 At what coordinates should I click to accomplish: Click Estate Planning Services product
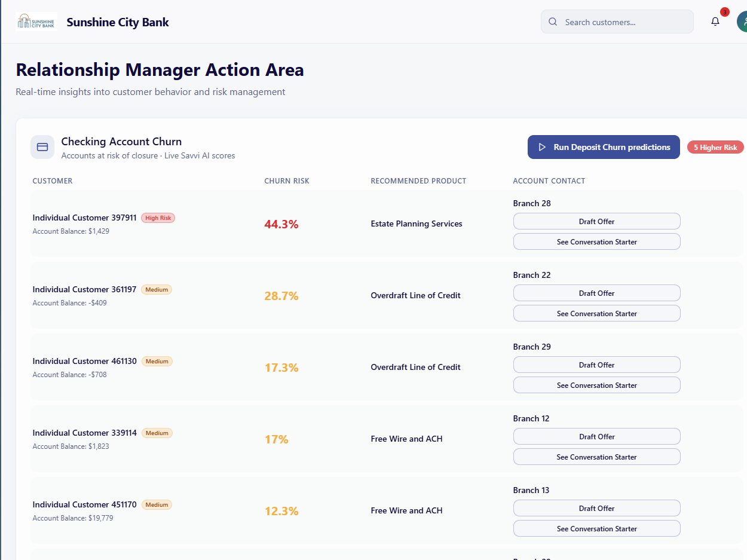click(417, 224)
